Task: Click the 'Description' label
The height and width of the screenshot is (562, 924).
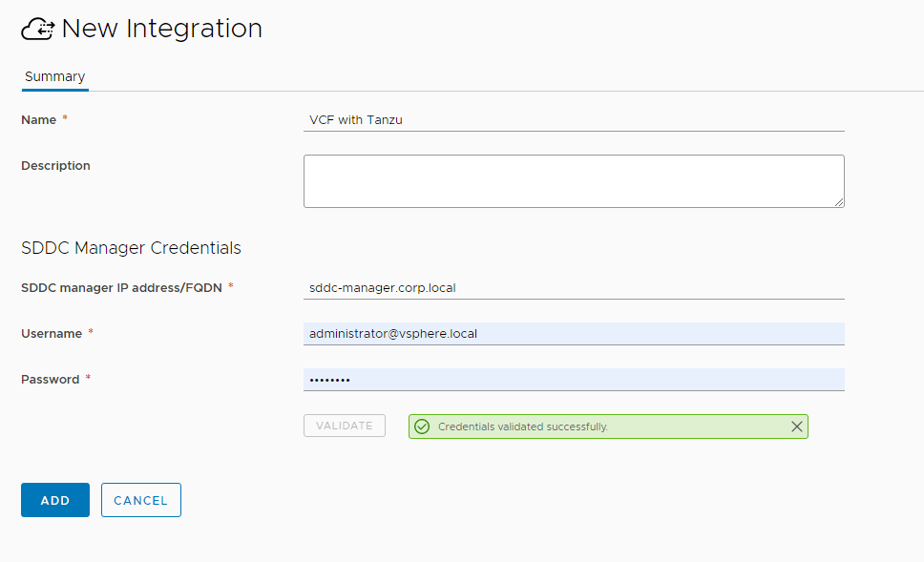Action: [55, 165]
